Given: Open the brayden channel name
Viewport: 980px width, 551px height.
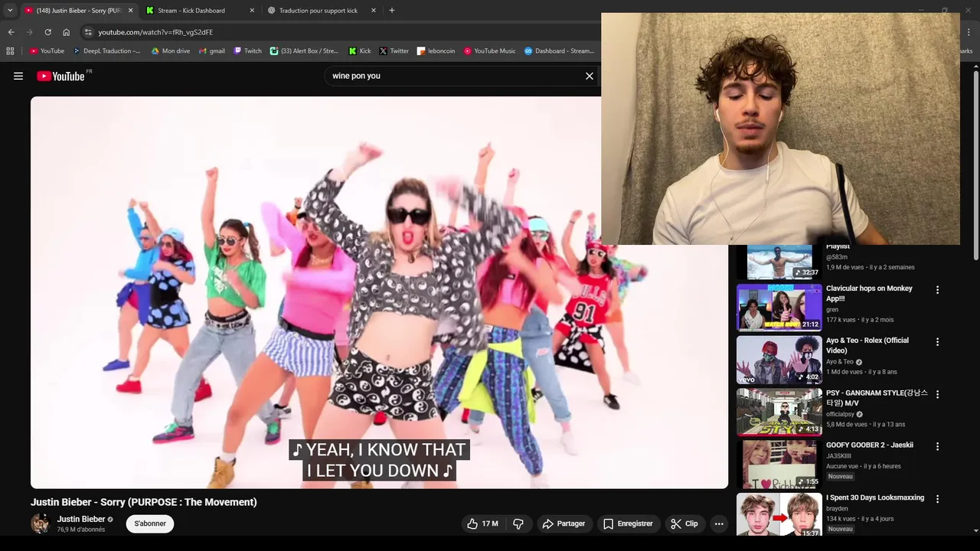Looking at the screenshot, I should pyautogui.click(x=837, y=509).
